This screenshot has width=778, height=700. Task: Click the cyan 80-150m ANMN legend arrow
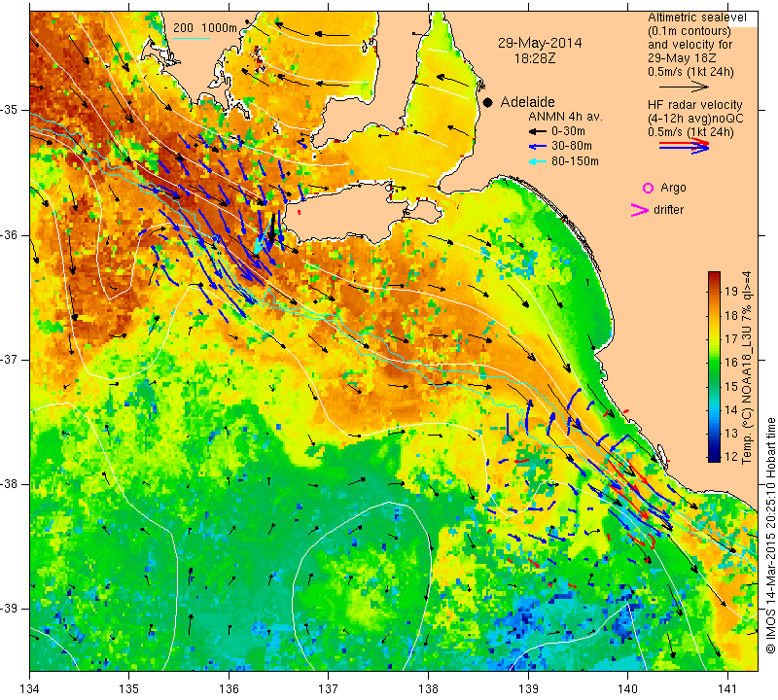tap(538, 161)
